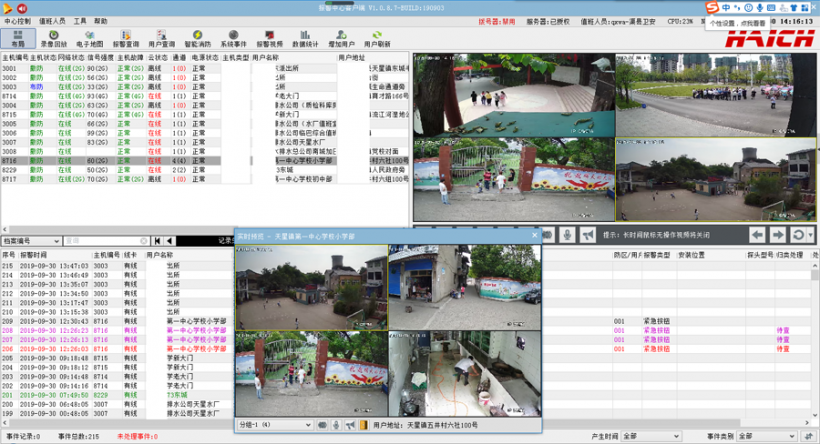Click the 增加用户 add user icon
The height and width of the screenshot is (444, 820).
(341, 39)
